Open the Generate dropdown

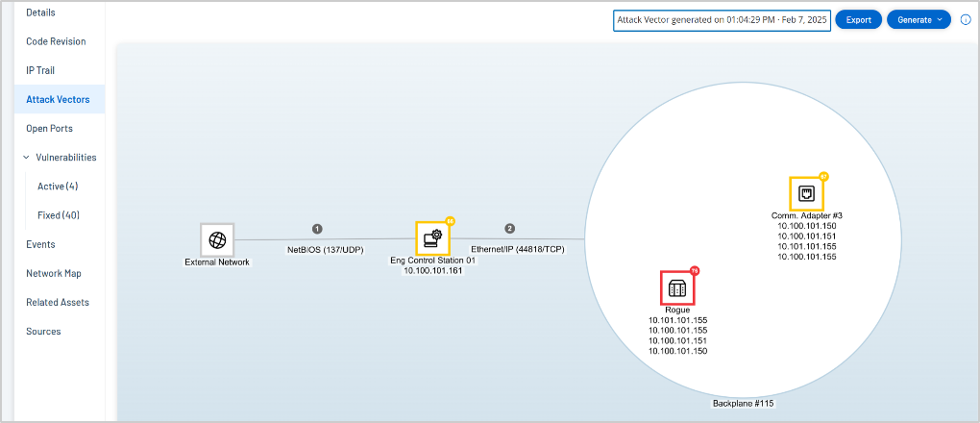[919, 20]
